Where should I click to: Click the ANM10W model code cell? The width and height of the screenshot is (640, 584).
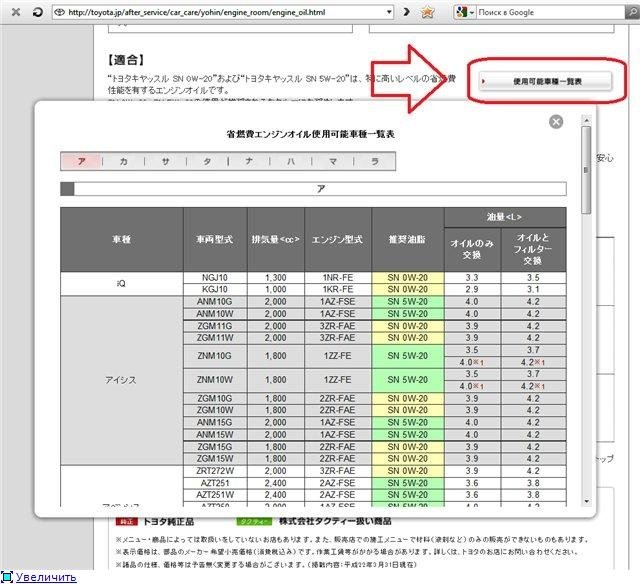click(x=215, y=314)
